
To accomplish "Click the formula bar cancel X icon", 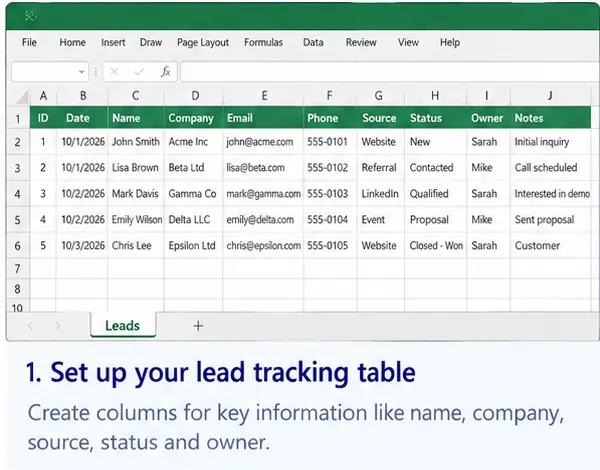I will (114, 72).
